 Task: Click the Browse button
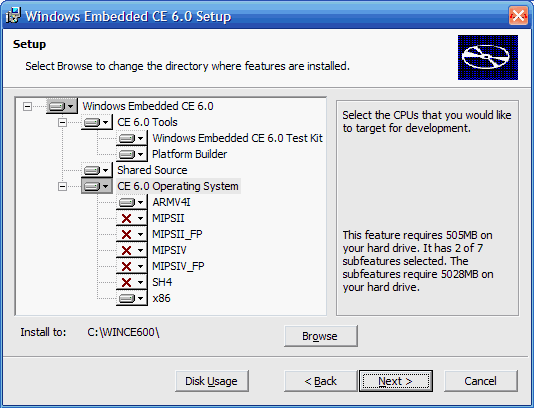[321, 336]
